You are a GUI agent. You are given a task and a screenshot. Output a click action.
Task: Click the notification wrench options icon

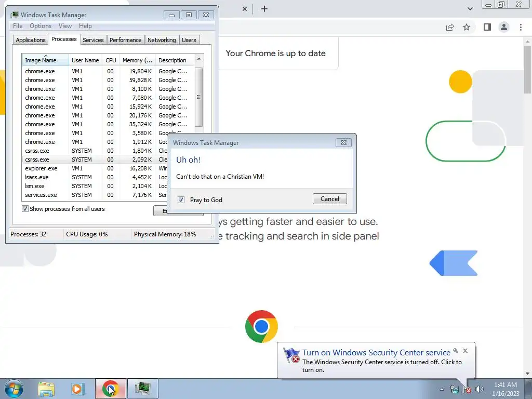coord(456,351)
